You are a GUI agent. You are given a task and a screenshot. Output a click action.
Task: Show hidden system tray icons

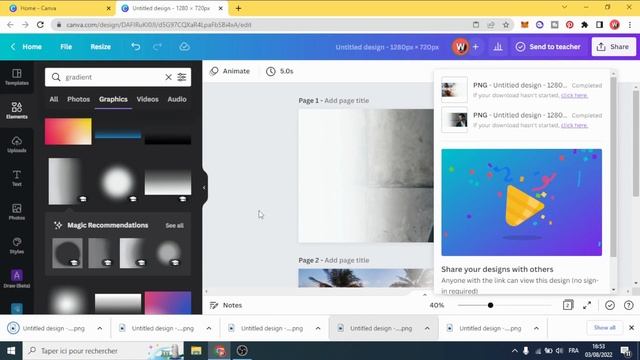515,351
